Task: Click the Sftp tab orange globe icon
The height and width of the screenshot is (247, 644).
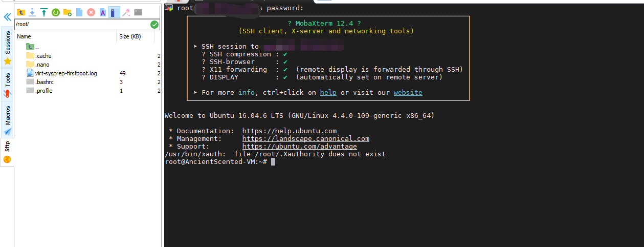Action: pyautogui.click(x=7, y=159)
